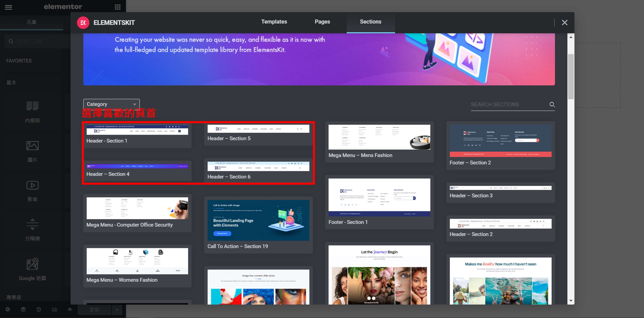Click the library vertical scrollbar thumb
The height and width of the screenshot is (318, 644).
pyautogui.click(x=571, y=77)
